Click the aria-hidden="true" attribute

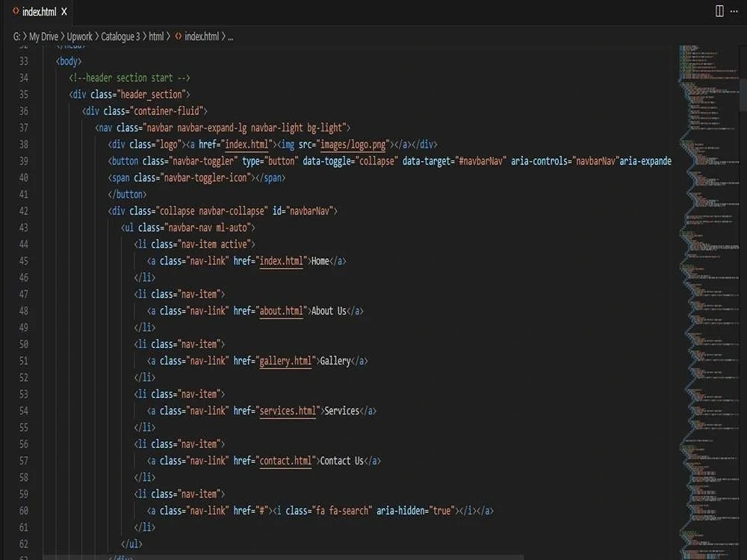click(415, 511)
